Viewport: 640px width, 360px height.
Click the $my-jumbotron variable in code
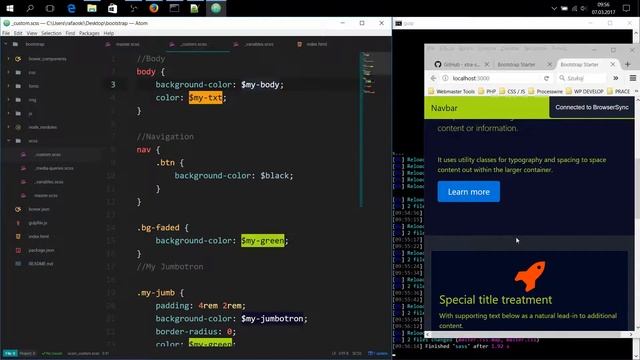(272, 318)
